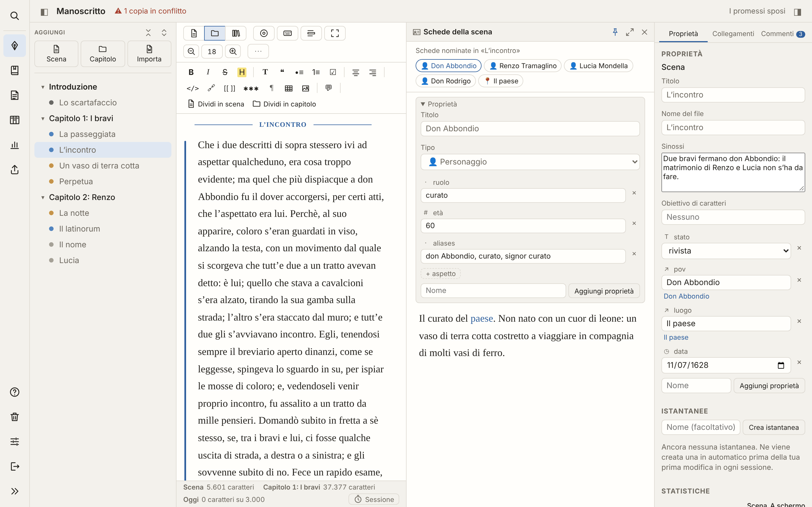Toggle the right properties panel icon
The height and width of the screenshot is (507, 812).
pos(798,12)
